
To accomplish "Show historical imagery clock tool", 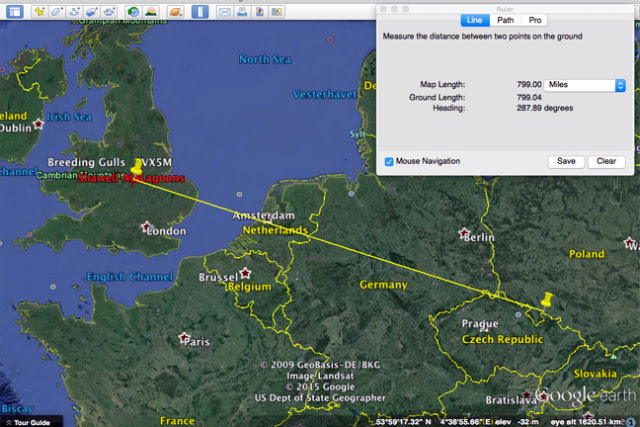I will tap(133, 12).
